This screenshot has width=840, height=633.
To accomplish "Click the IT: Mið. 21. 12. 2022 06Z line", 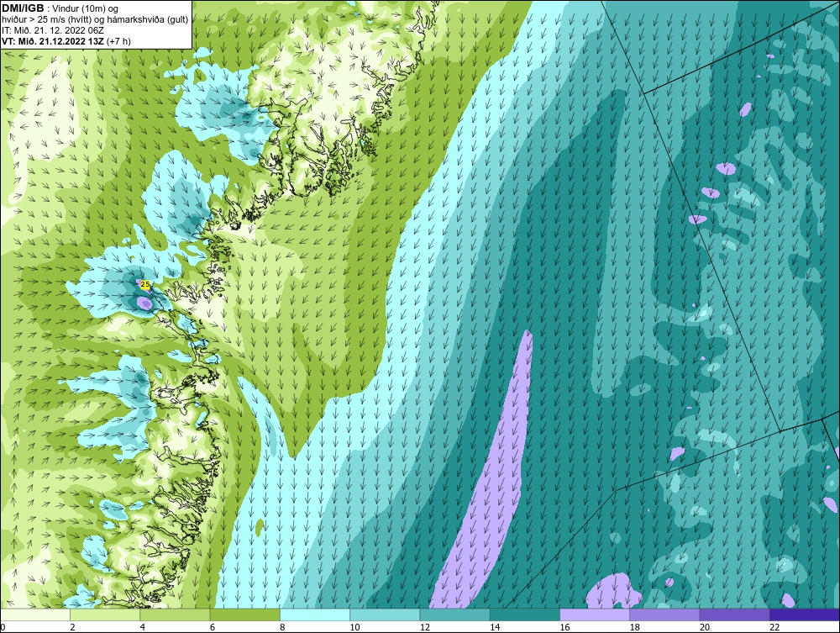I will pos(53,30).
